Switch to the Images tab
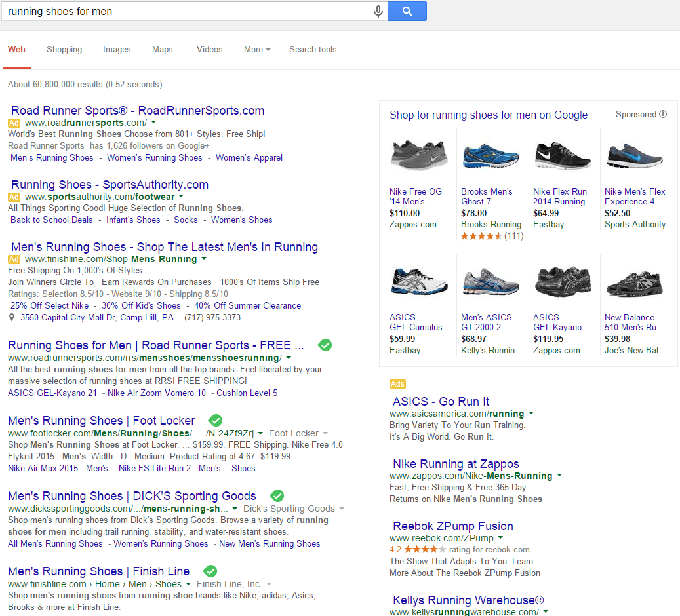 coord(117,49)
